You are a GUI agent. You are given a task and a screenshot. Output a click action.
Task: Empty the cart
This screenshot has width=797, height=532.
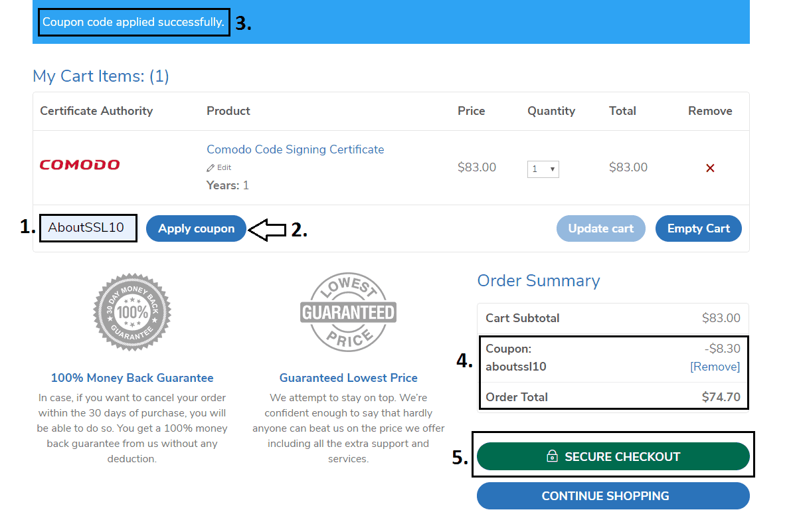point(699,228)
